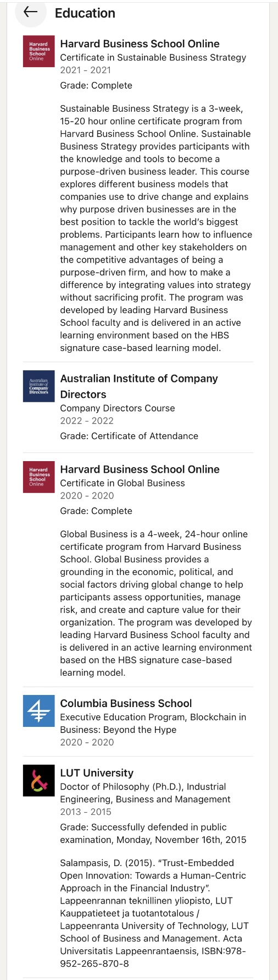The height and width of the screenshot is (980, 278).
Task: Select Company Directors Course entry
Action: tap(118, 408)
